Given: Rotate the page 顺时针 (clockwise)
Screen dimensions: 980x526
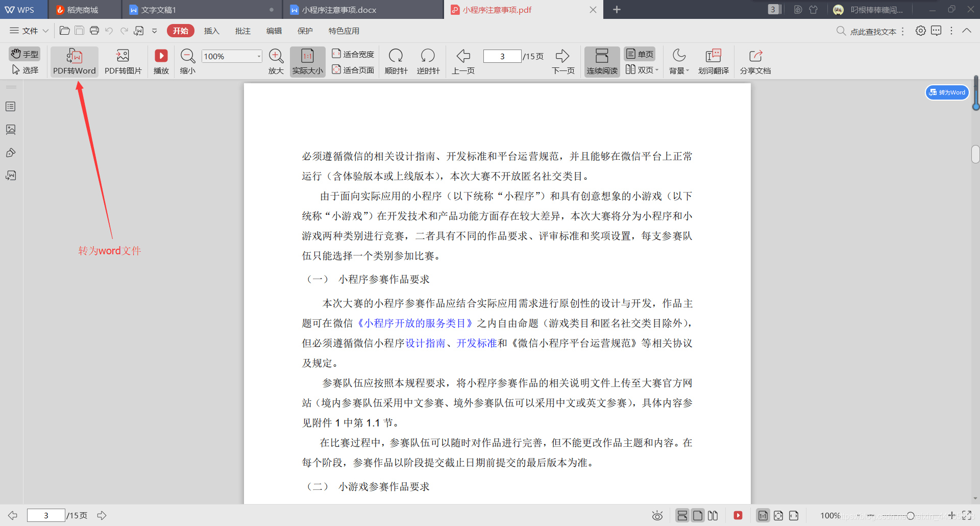Looking at the screenshot, I should pyautogui.click(x=396, y=61).
